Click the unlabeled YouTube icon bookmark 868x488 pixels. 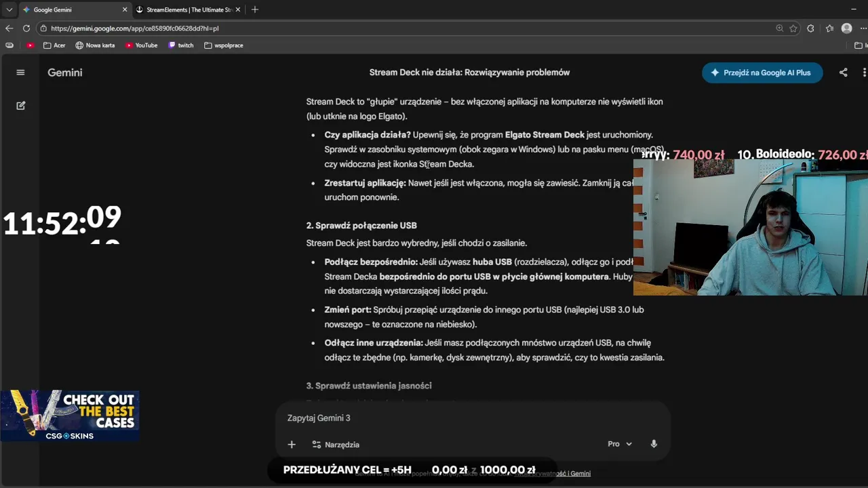point(31,45)
